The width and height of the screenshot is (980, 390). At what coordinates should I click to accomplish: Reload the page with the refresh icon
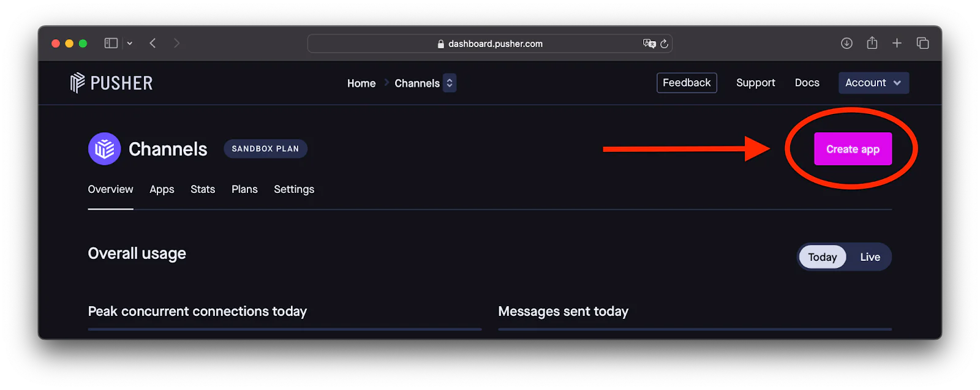(x=664, y=43)
